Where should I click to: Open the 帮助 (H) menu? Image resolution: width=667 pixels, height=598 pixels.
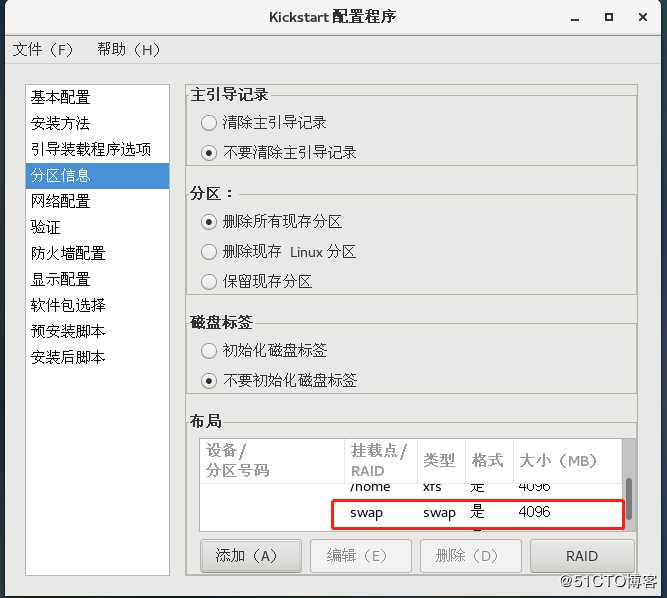click(x=128, y=50)
